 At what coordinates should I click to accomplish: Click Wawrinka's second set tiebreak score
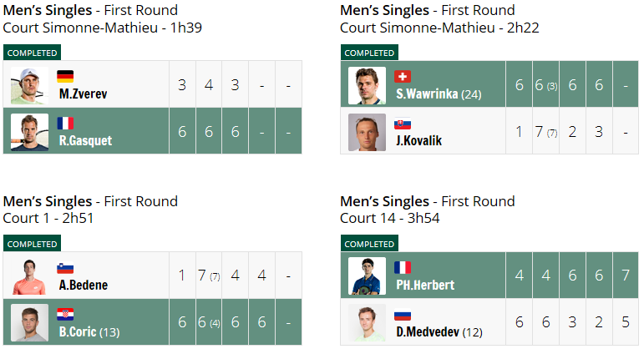coord(552,86)
